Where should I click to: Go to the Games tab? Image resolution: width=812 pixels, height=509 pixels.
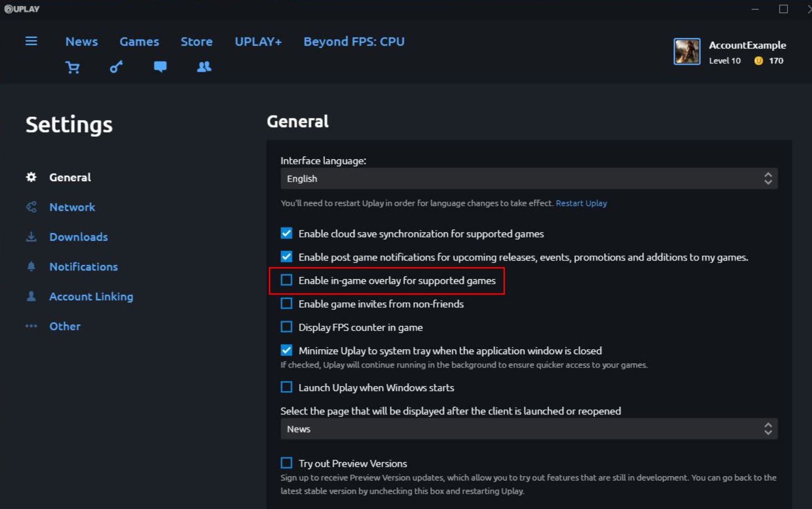click(x=139, y=41)
